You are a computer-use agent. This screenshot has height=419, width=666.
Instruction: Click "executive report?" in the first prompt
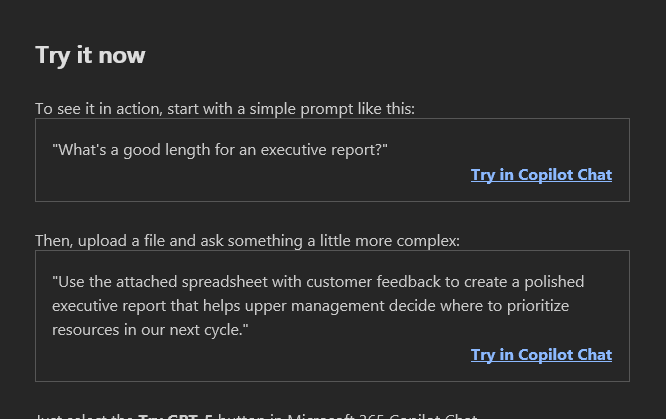324,150
